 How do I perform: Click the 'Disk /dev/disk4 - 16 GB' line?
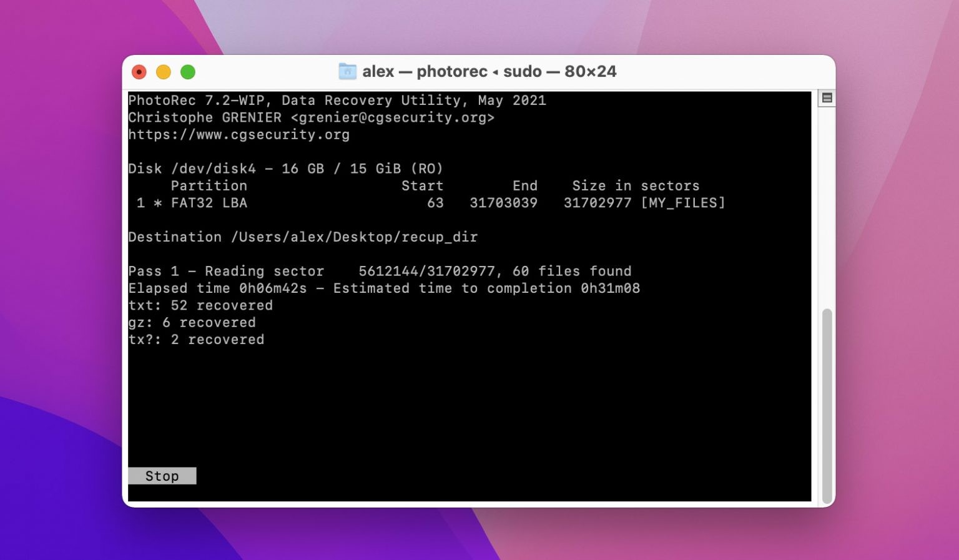tap(285, 169)
